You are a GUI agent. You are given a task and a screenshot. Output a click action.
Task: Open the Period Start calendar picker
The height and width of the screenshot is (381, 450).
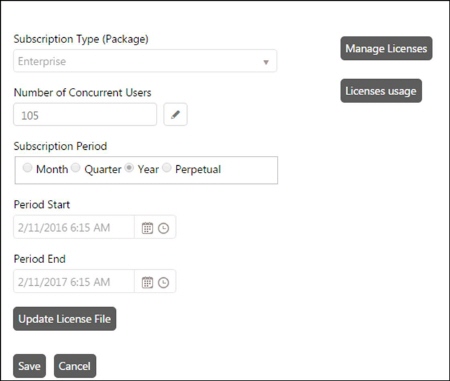(x=147, y=228)
